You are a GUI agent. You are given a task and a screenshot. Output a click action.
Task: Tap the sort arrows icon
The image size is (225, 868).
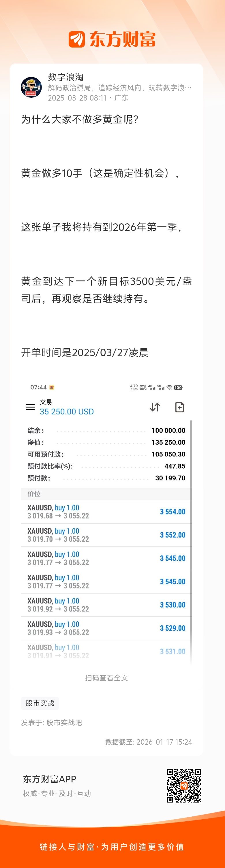(x=155, y=407)
